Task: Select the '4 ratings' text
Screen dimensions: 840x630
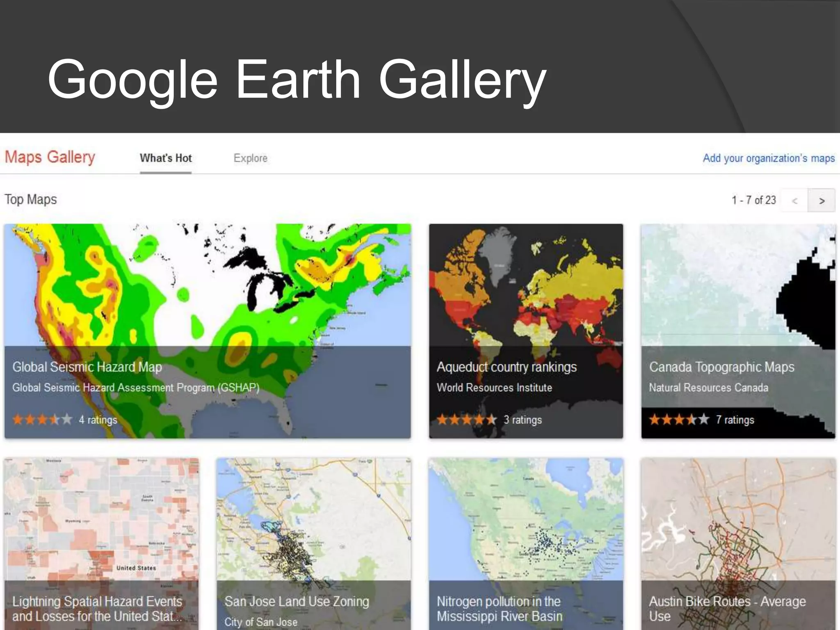Action: pyautogui.click(x=98, y=420)
